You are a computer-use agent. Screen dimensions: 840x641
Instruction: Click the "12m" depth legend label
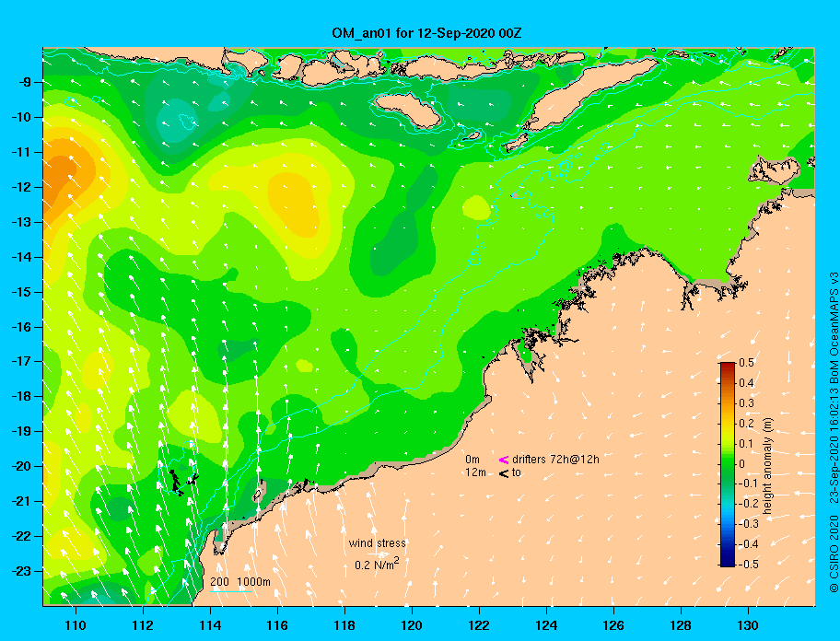click(475, 472)
